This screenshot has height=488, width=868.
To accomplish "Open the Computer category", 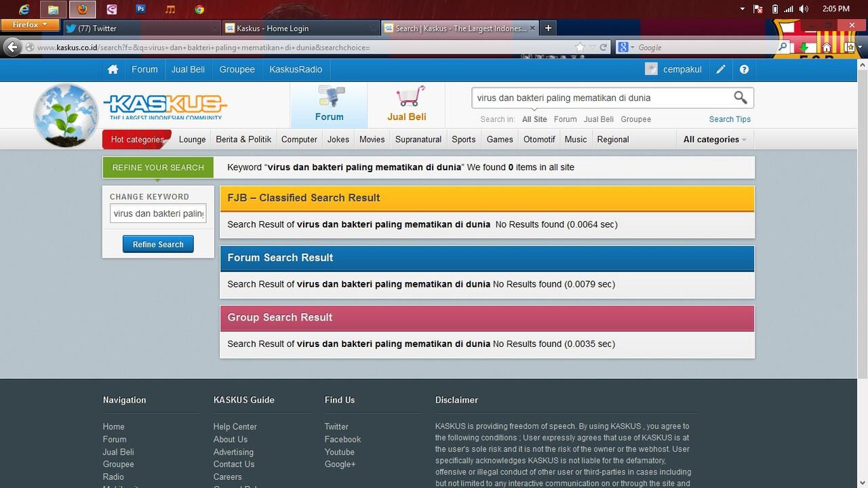I will point(299,139).
